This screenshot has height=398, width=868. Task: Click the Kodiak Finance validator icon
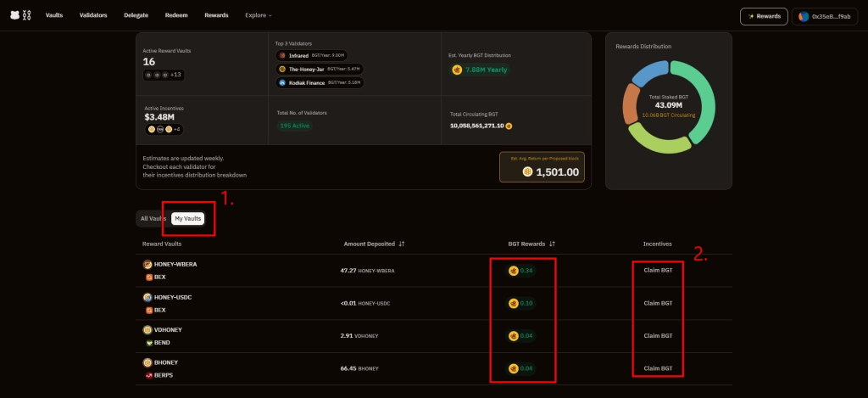click(282, 82)
